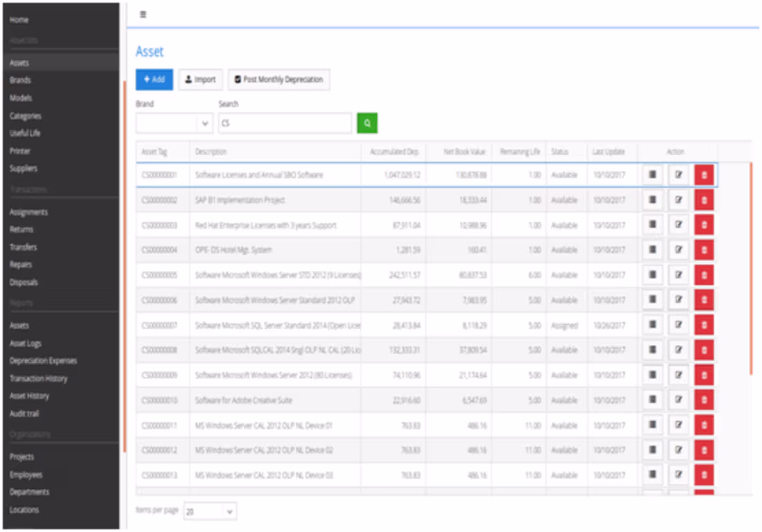Click Post Monthly Depreciation

pyautogui.click(x=278, y=80)
